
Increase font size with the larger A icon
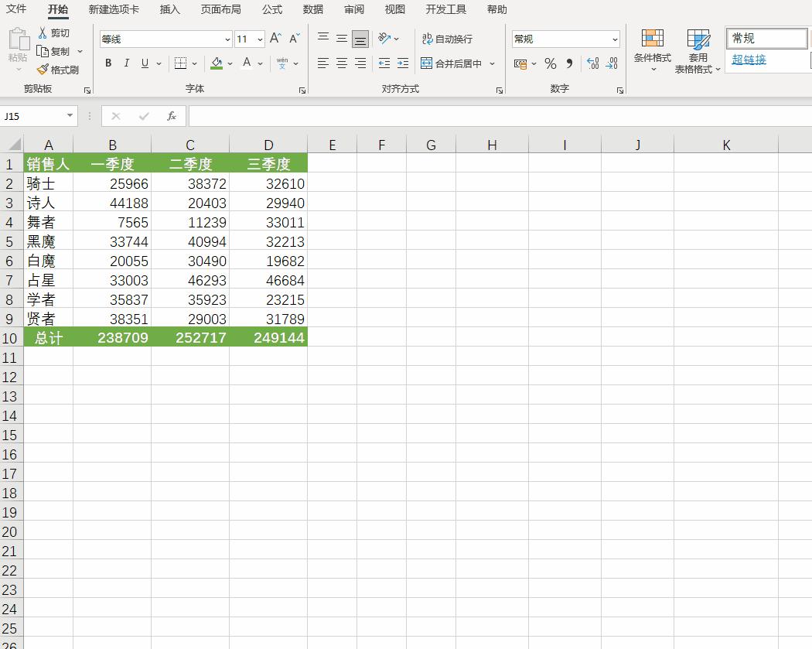(x=275, y=39)
